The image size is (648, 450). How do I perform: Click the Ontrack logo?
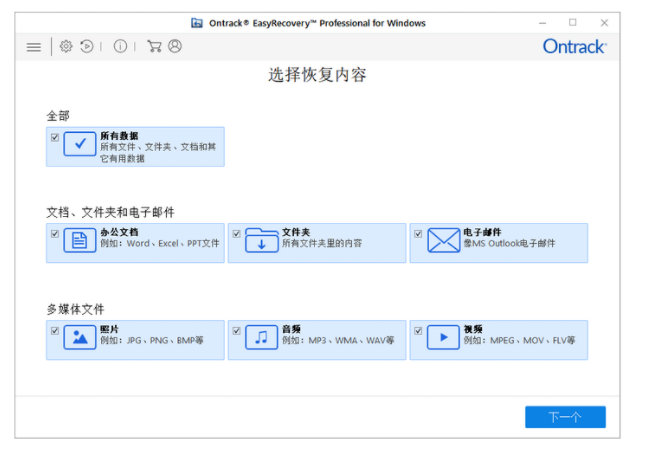click(x=574, y=46)
